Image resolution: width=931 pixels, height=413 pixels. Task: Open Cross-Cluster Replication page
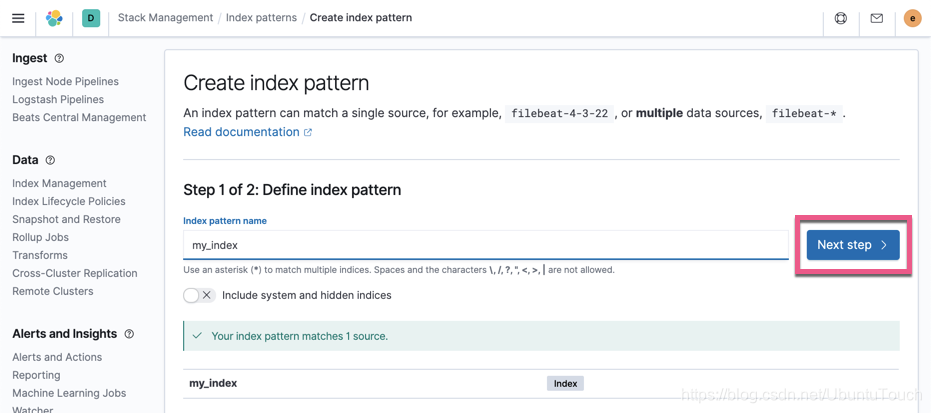pos(75,273)
